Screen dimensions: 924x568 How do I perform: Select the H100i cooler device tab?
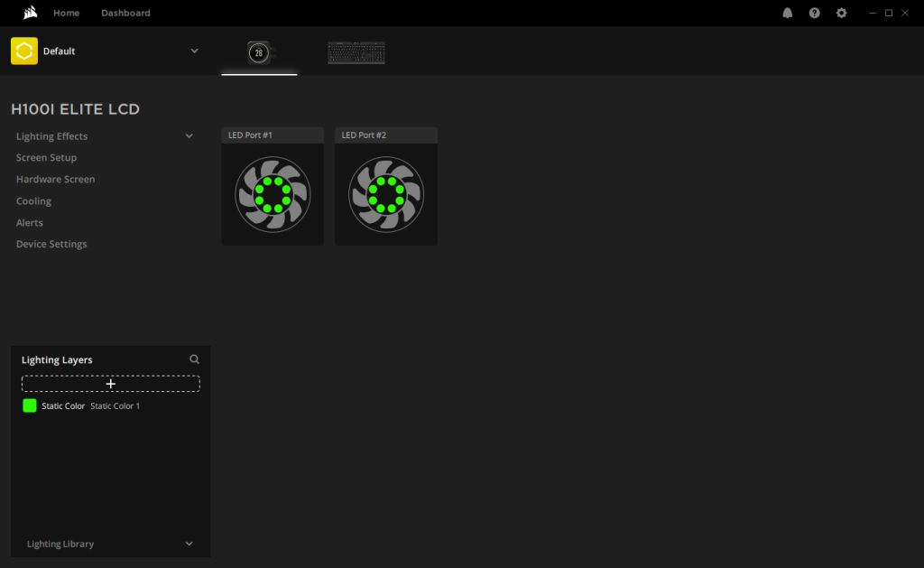pyautogui.click(x=259, y=53)
